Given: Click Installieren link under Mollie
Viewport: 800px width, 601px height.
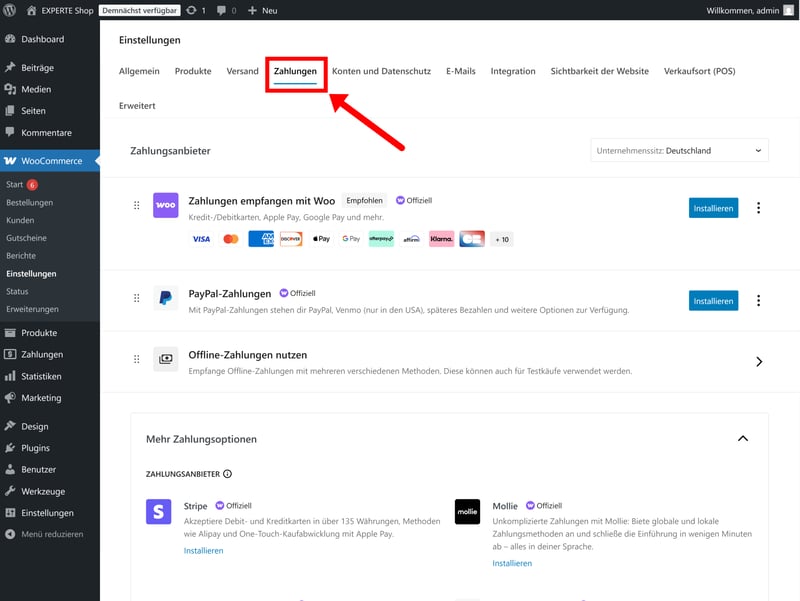Looking at the screenshot, I should [x=512, y=563].
